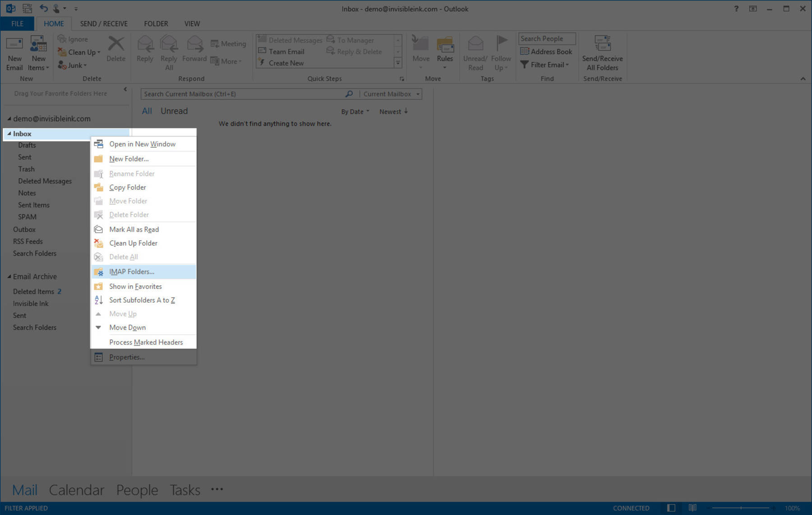The height and width of the screenshot is (515, 812).
Task: Select the SPAM folder
Action: pyautogui.click(x=27, y=217)
